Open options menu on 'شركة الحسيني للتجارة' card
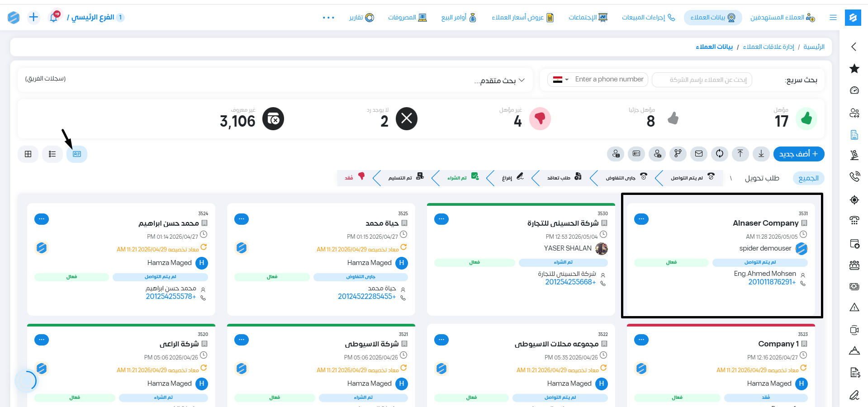This screenshot has width=868, height=407. tap(441, 219)
